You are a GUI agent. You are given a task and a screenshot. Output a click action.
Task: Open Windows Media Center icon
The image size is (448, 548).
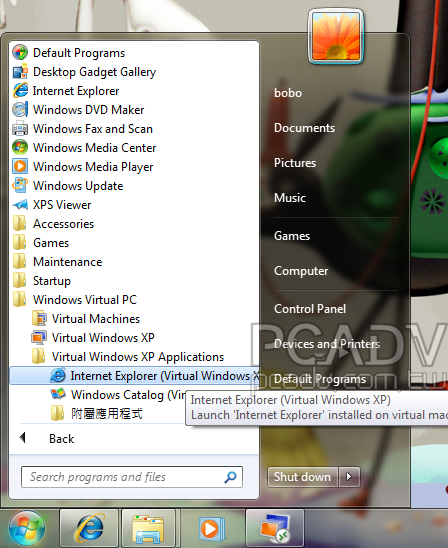[20, 147]
